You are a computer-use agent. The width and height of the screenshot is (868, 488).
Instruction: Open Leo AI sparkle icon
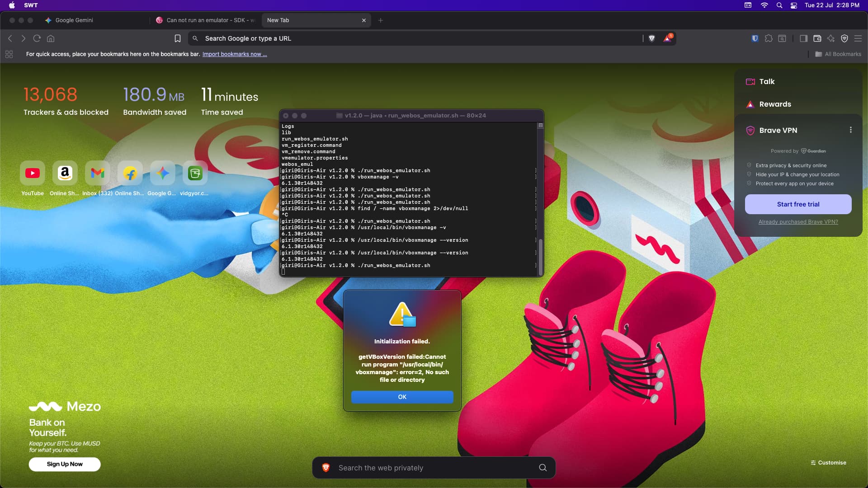click(830, 38)
